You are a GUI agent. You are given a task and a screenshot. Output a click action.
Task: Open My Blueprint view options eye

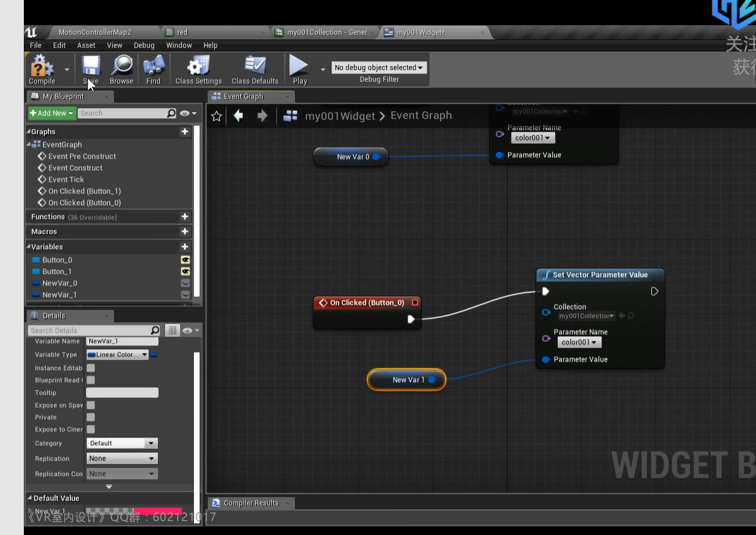coord(188,113)
